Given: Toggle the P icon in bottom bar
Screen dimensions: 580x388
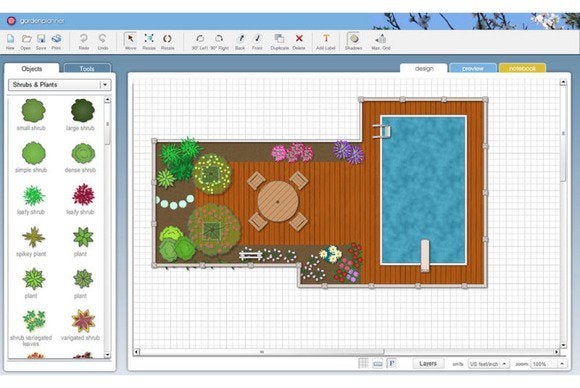Looking at the screenshot, I should (x=391, y=363).
